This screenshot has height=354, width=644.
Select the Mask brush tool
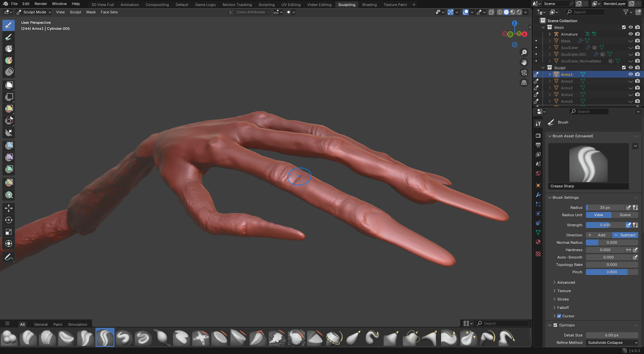[9, 49]
